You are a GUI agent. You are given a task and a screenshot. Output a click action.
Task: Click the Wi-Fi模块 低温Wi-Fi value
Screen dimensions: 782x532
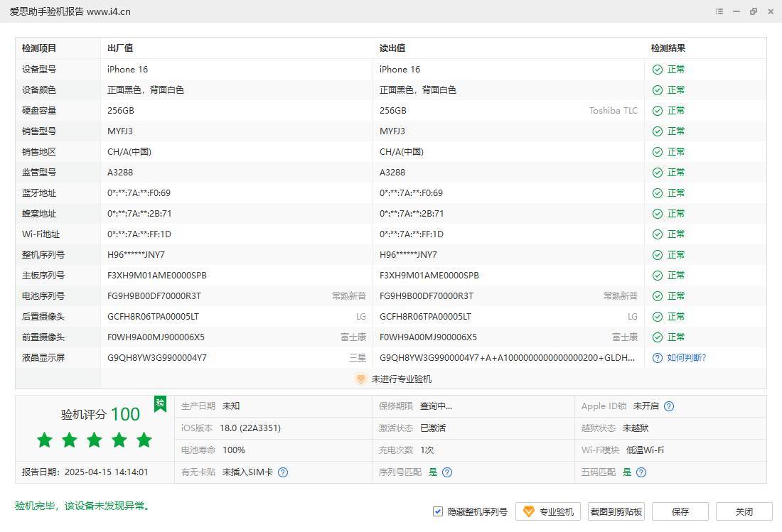(x=645, y=450)
